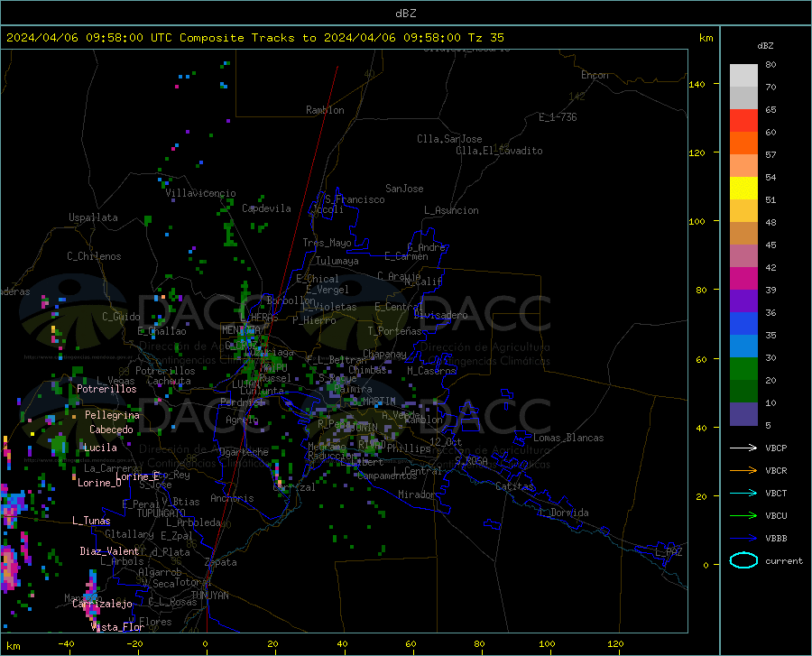
Task: Click the '-40' tick on horizontal km axis
Action: tap(66, 644)
